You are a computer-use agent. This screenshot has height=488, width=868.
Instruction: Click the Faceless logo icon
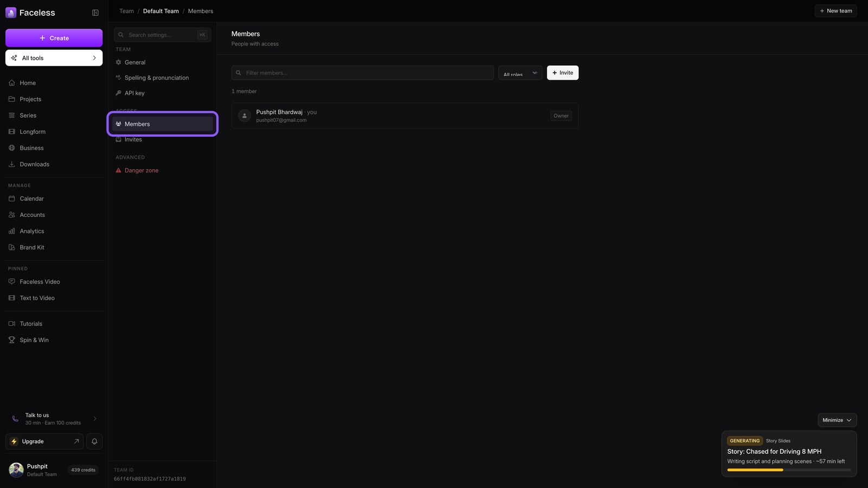(x=11, y=12)
